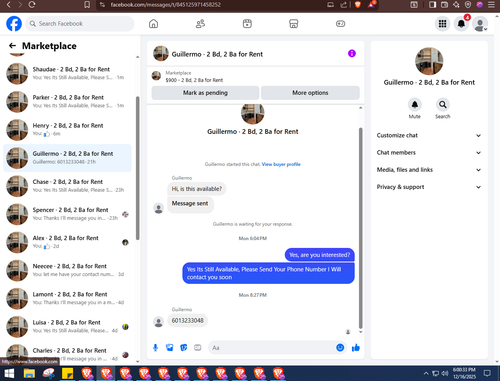Select the Guillermo conversation in list
Screen dimensions: 500x381
pos(68,158)
